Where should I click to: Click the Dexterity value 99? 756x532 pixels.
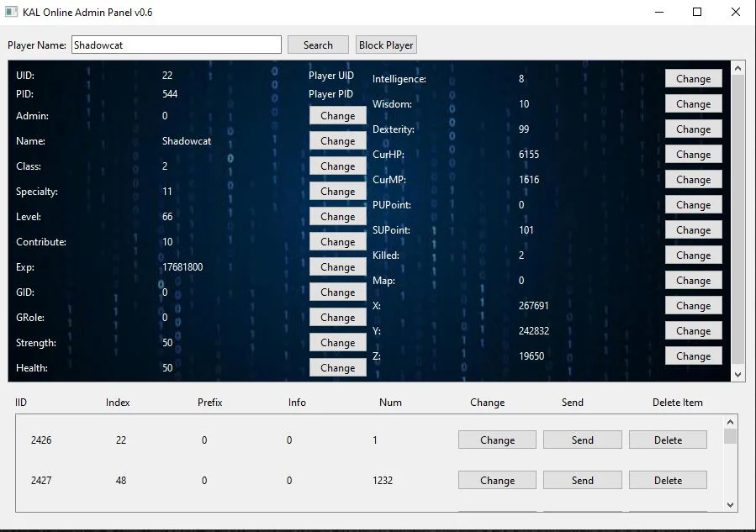[x=524, y=129]
